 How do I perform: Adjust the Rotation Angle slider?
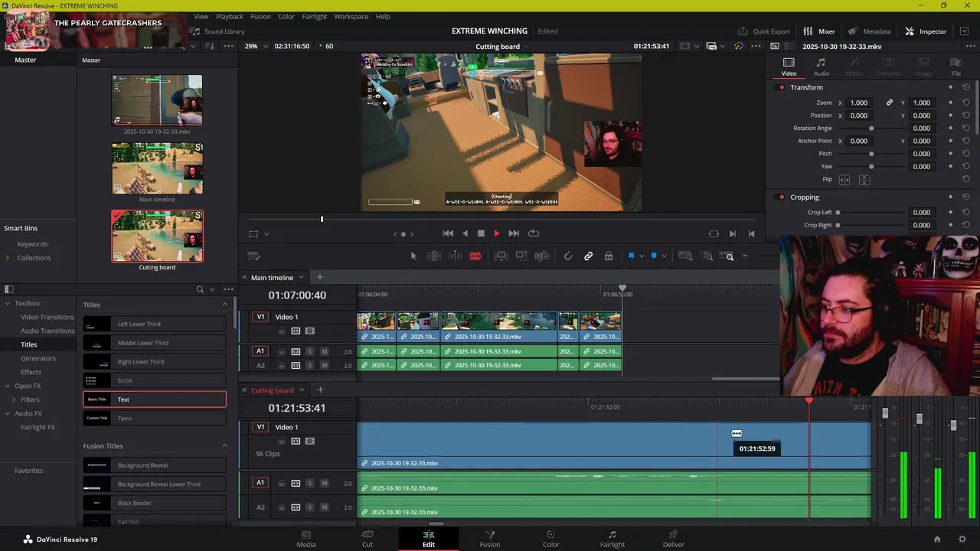click(x=871, y=128)
